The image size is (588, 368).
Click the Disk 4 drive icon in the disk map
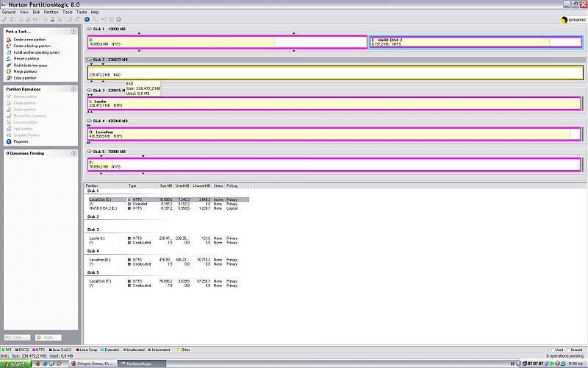[x=89, y=121]
